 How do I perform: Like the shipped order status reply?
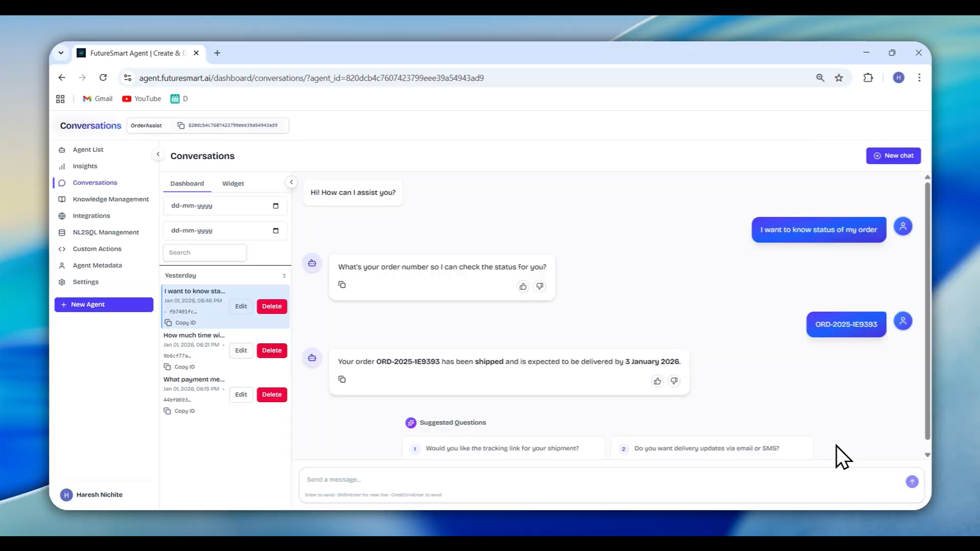tap(657, 381)
